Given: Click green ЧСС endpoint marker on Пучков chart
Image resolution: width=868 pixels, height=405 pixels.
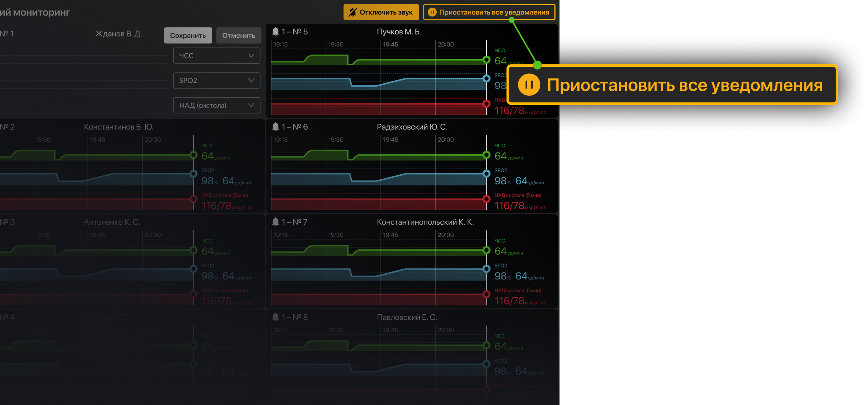Looking at the screenshot, I should tap(486, 60).
